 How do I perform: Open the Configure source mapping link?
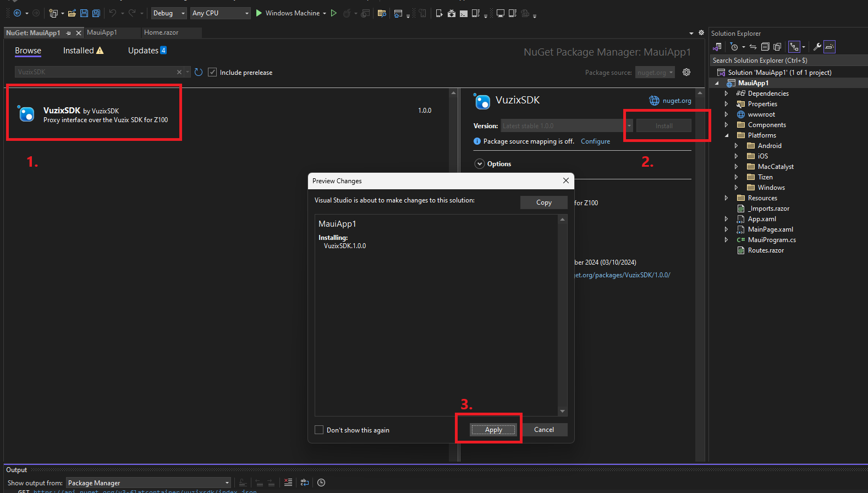point(595,141)
